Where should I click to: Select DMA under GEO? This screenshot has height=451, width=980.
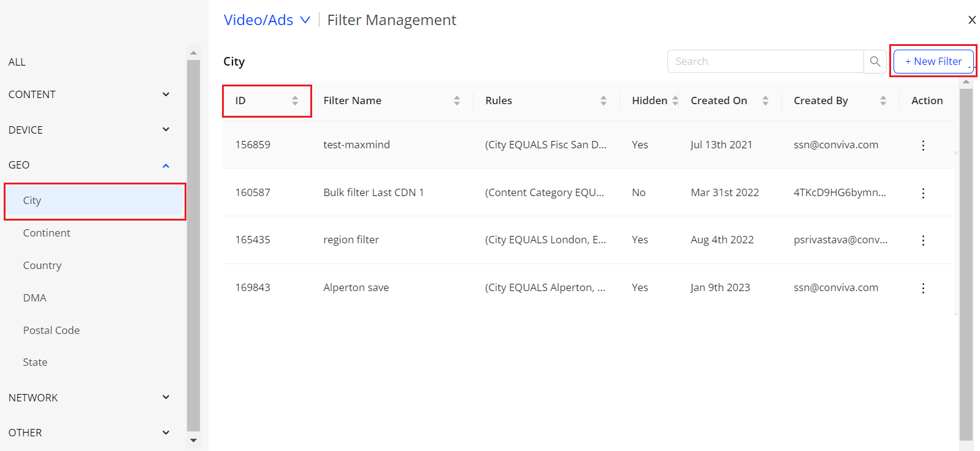(x=35, y=298)
